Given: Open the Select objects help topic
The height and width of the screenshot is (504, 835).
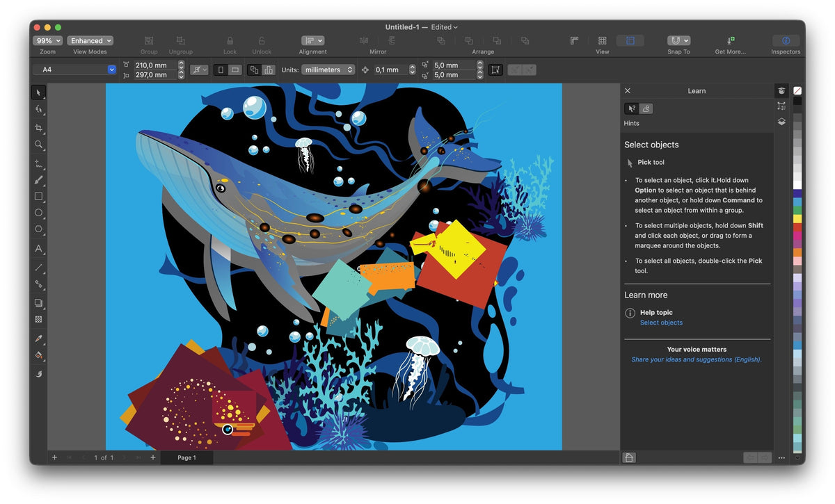Looking at the screenshot, I should (x=661, y=323).
